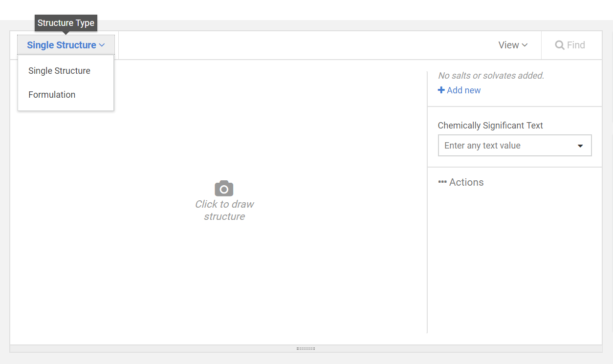
Task: Click the chevron next to Single Structure
Action: pyautogui.click(x=102, y=45)
